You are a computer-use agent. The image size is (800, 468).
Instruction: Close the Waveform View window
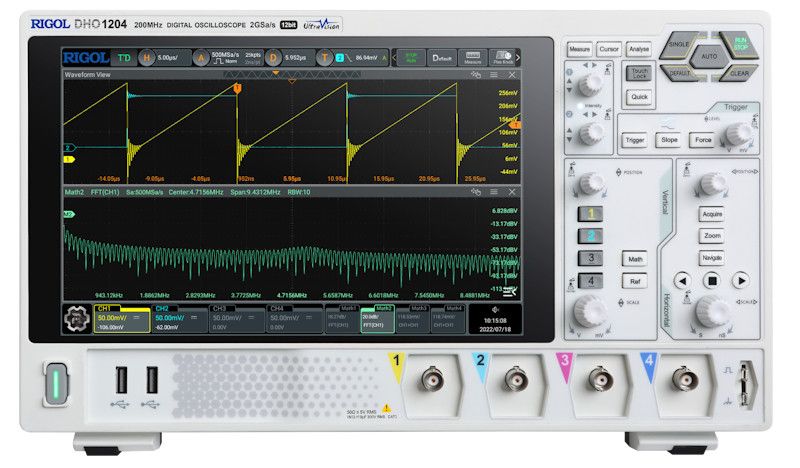(x=512, y=75)
